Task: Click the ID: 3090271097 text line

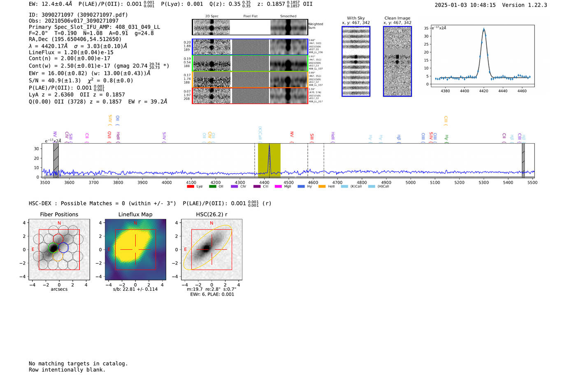Action: click(x=78, y=15)
